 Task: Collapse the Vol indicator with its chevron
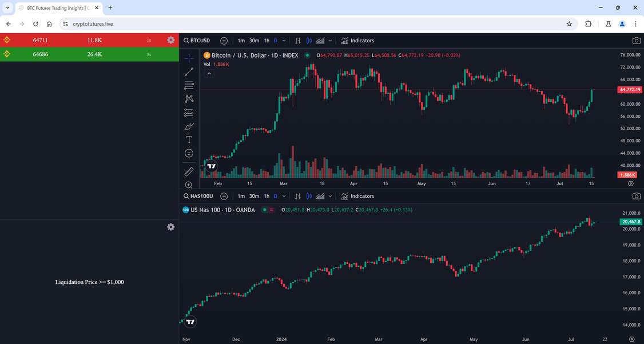209,73
